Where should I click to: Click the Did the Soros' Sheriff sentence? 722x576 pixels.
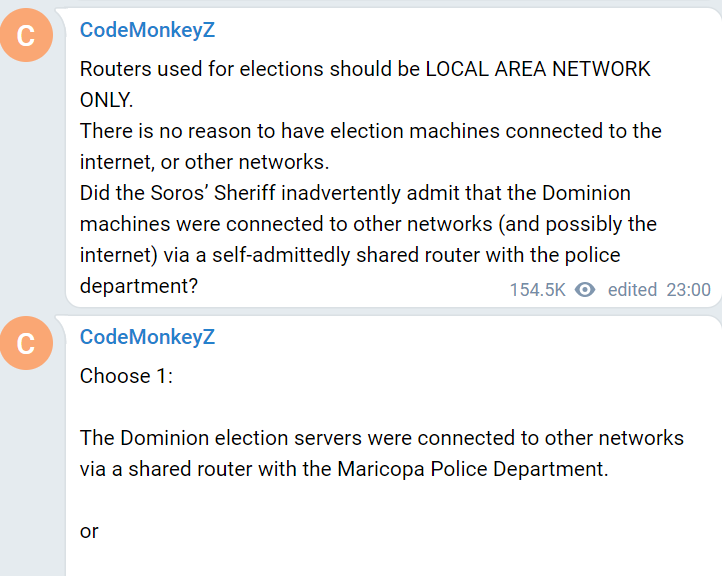click(355, 193)
